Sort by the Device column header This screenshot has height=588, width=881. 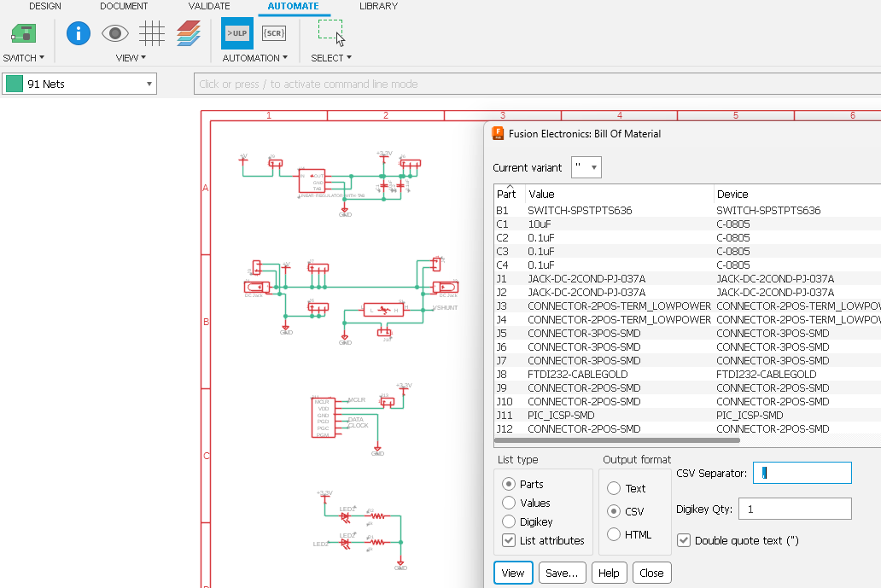click(x=797, y=194)
